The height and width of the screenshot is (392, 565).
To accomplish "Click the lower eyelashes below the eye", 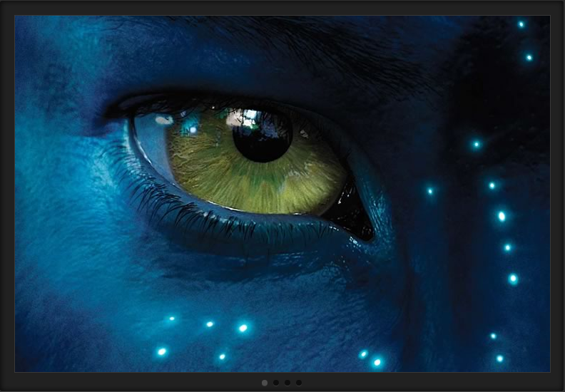I will pyautogui.click(x=214, y=228).
